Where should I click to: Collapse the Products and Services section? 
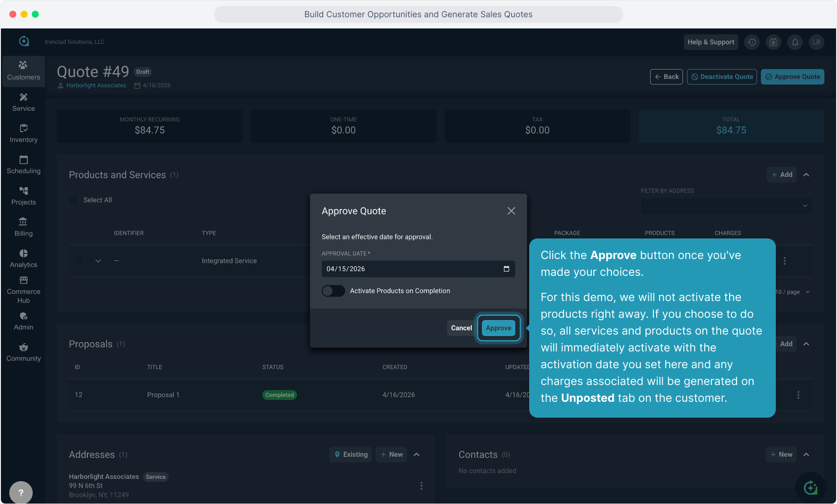pyautogui.click(x=806, y=175)
